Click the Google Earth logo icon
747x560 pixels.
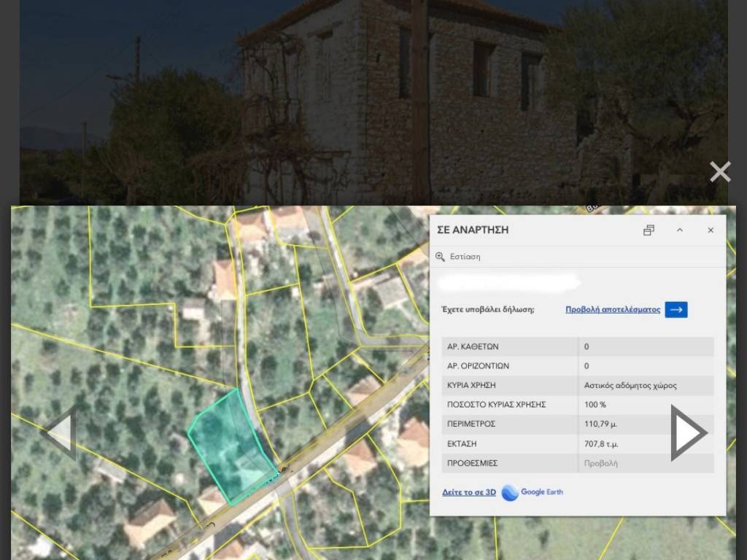(x=510, y=492)
